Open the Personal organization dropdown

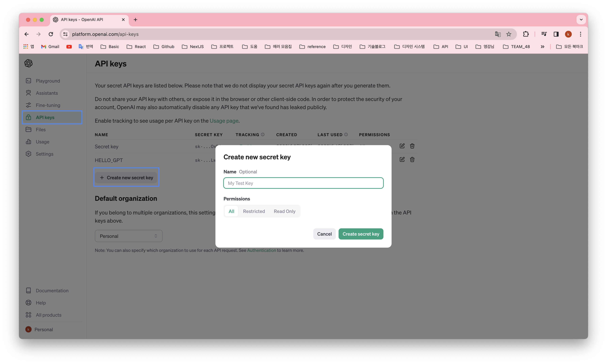pyautogui.click(x=128, y=236)
